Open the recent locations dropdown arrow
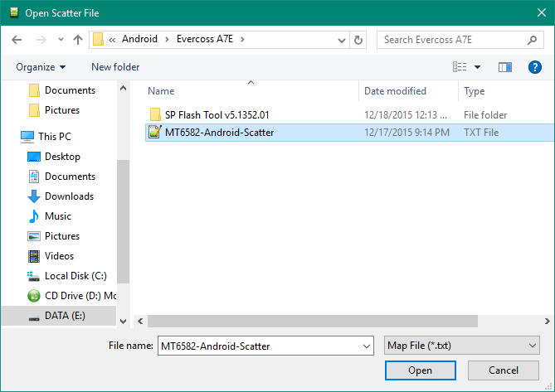This screenshot has width=555, height=392. [61, 40]
